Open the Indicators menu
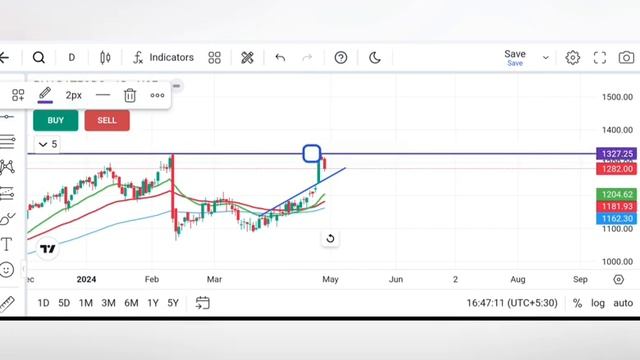 click(x=163, y=58)
